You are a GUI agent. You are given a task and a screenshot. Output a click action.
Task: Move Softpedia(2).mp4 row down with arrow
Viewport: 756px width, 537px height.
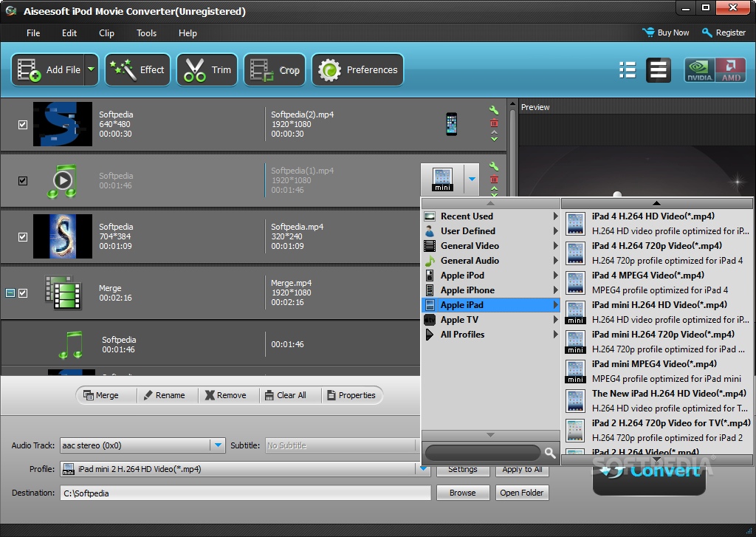pos(494,139)
